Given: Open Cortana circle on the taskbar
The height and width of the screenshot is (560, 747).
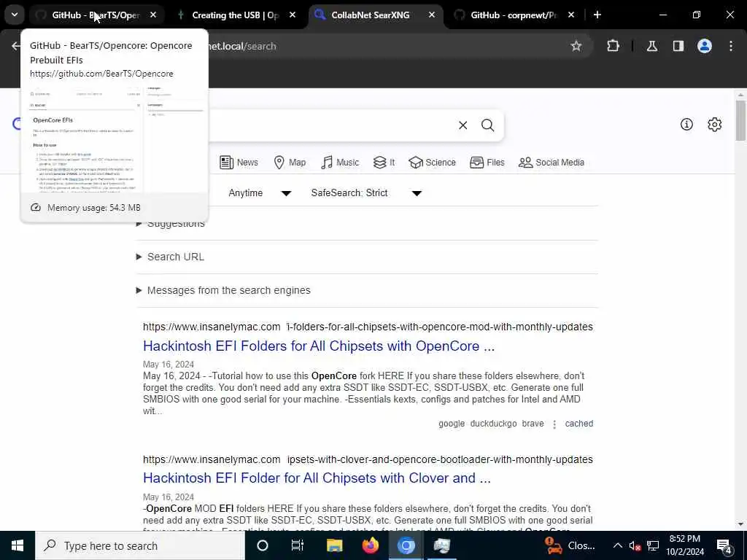Looking at the screenshot, I should (x=263, y=545).
